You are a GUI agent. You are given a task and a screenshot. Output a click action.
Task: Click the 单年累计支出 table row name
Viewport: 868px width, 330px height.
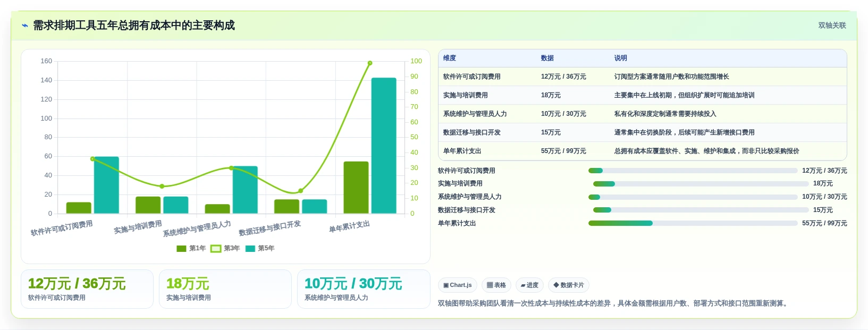pos(462,151)
